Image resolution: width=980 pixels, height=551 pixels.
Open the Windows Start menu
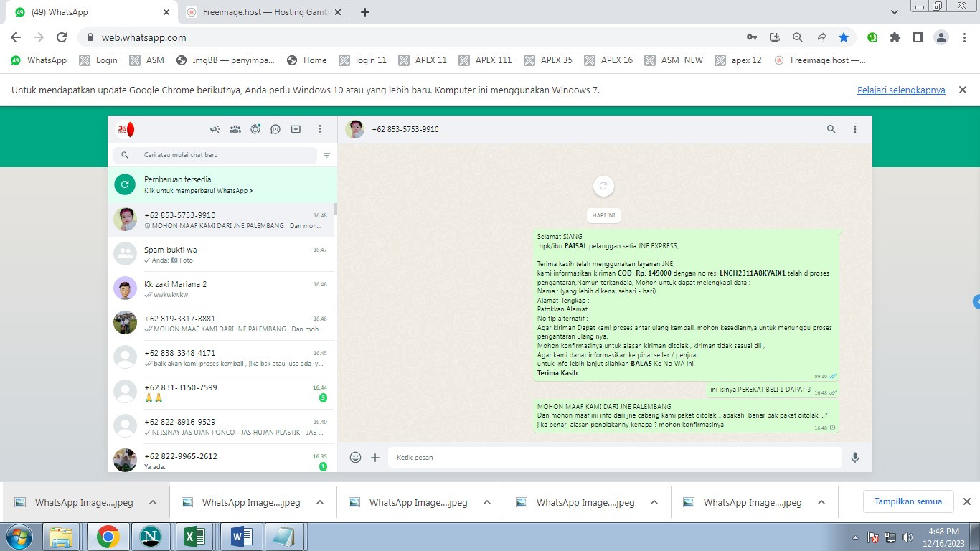point(19,537)
